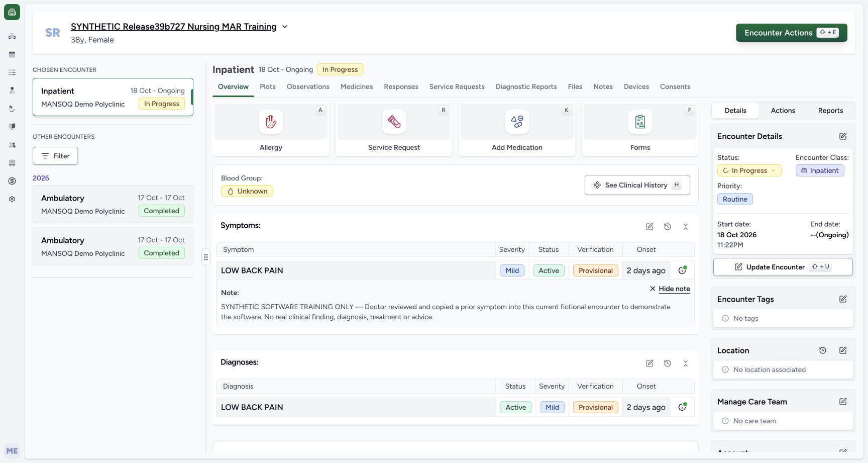Edit Encounter Tags via pencil icon
Viewport: 868px width, 463px height.
[x=843, y=299]
